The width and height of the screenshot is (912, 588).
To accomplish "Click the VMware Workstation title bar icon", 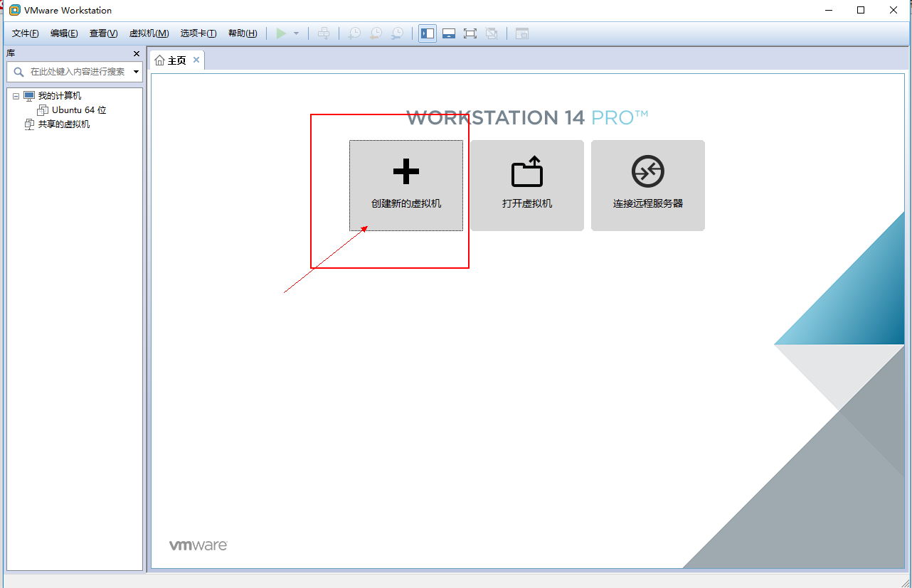I will 14,10.
